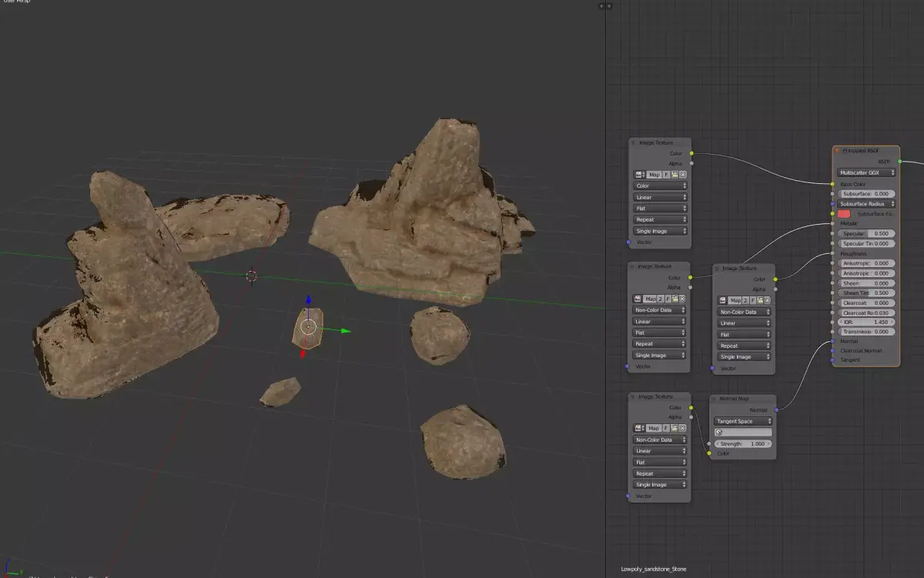This screenshot has width=924, height=578.
Task: Click Vector input socket of Base Color texture node
Action: point(628,242)
